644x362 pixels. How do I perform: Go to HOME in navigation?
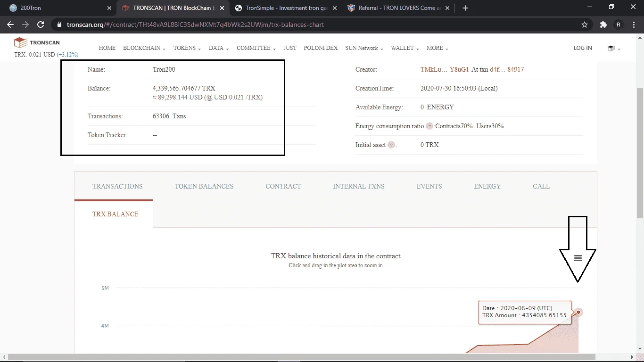(x=107, y=48)
